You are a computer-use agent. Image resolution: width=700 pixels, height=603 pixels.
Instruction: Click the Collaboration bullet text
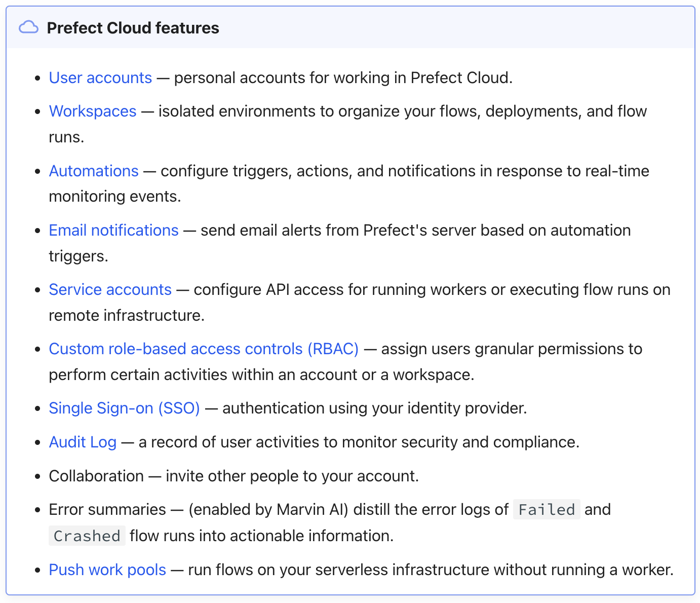234,476
